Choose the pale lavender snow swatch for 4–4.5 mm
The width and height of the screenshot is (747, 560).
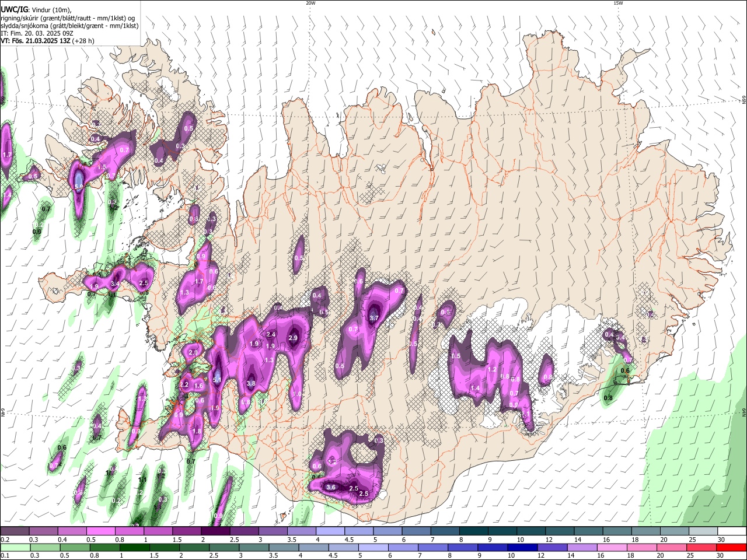330,531
